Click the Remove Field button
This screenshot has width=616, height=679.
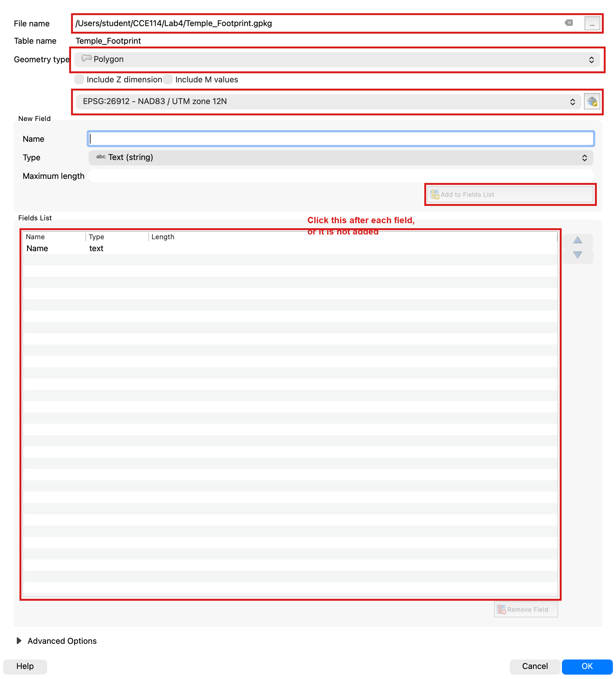(525, 609)
